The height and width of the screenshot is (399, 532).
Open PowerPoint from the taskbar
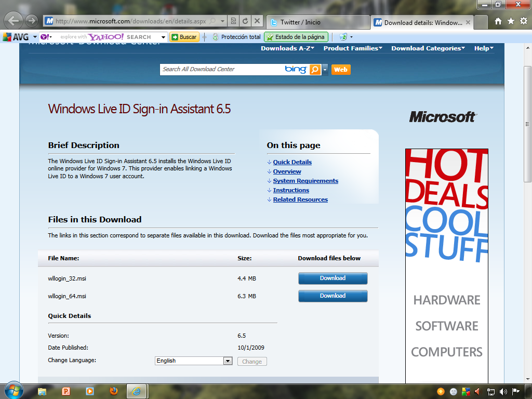click(x=66, y=391)
